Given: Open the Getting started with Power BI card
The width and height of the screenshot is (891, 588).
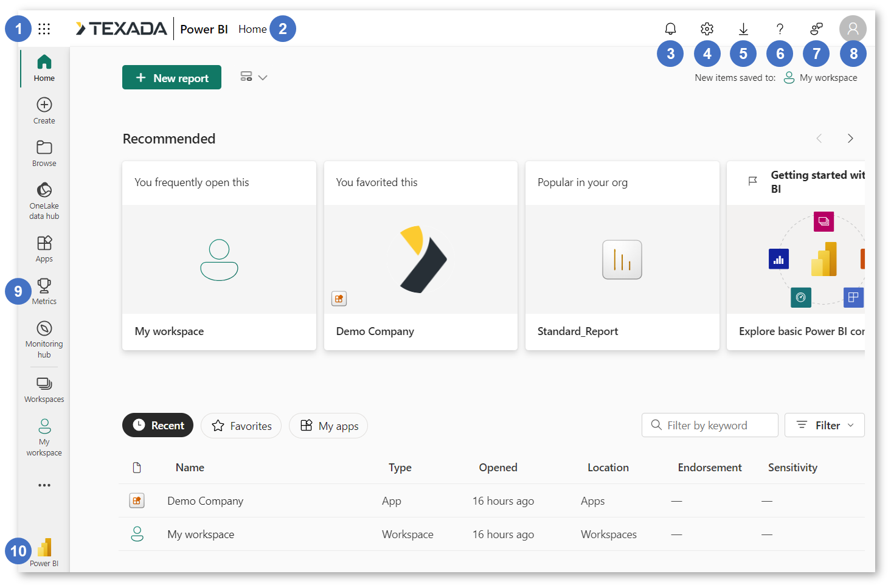Looking at the screenshot, I should point(796,255).
